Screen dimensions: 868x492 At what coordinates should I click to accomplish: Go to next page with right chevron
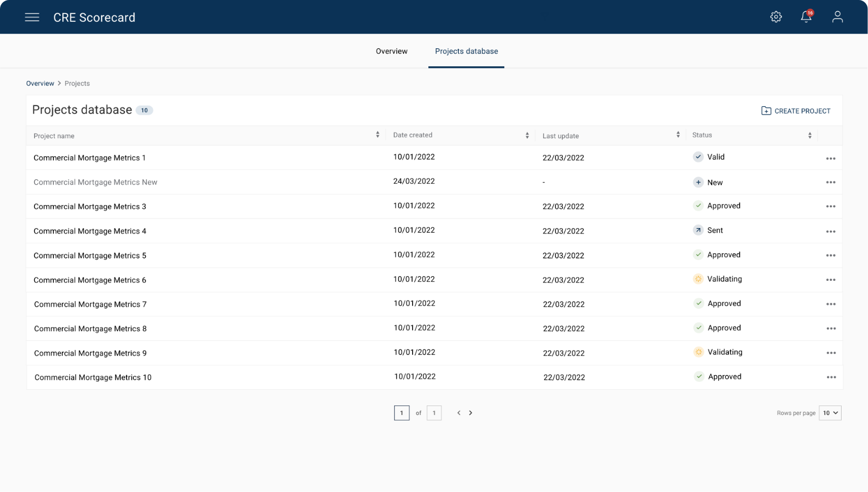pyautogui.click(x=471, y=413)
